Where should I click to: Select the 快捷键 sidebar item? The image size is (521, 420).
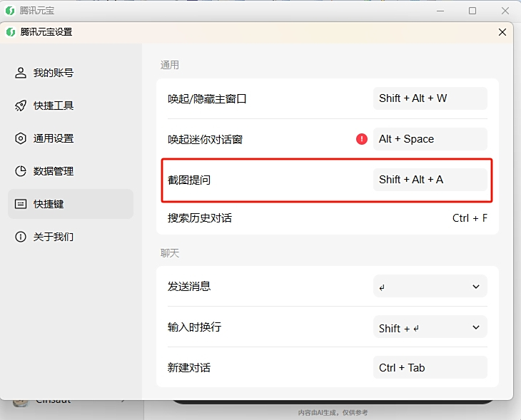[x=71, y=204]
